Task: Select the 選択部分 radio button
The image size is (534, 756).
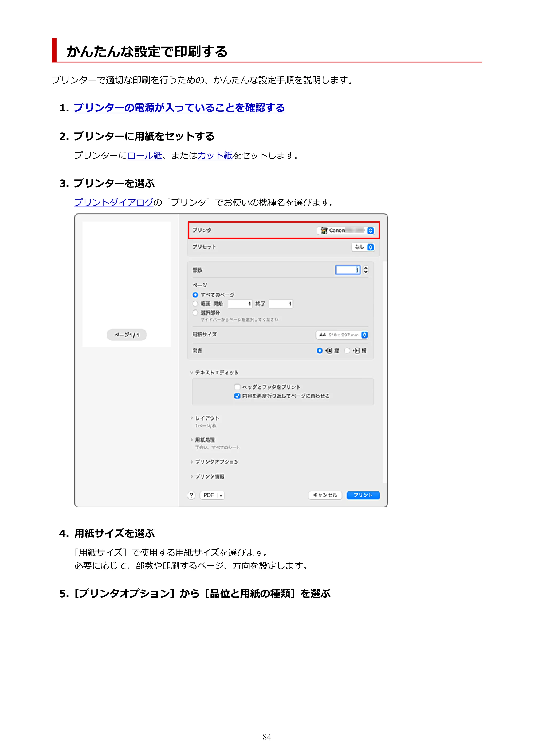Action: pos(195,312)
